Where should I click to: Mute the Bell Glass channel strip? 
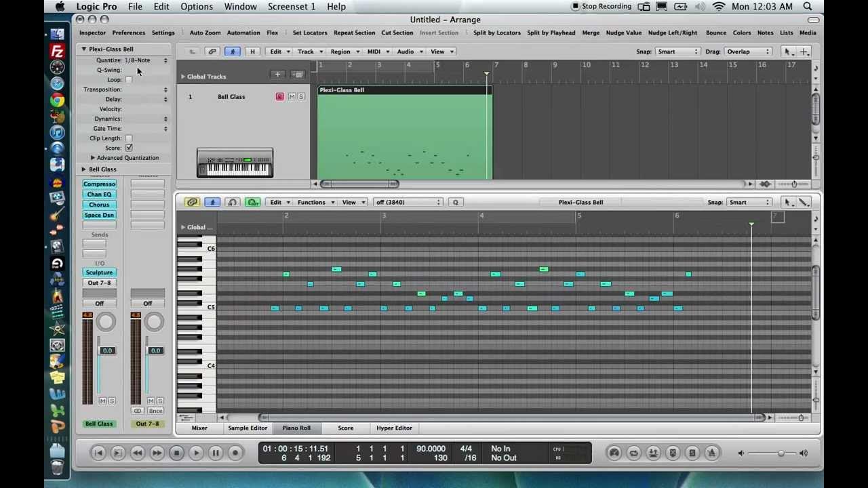pos(103,401)
